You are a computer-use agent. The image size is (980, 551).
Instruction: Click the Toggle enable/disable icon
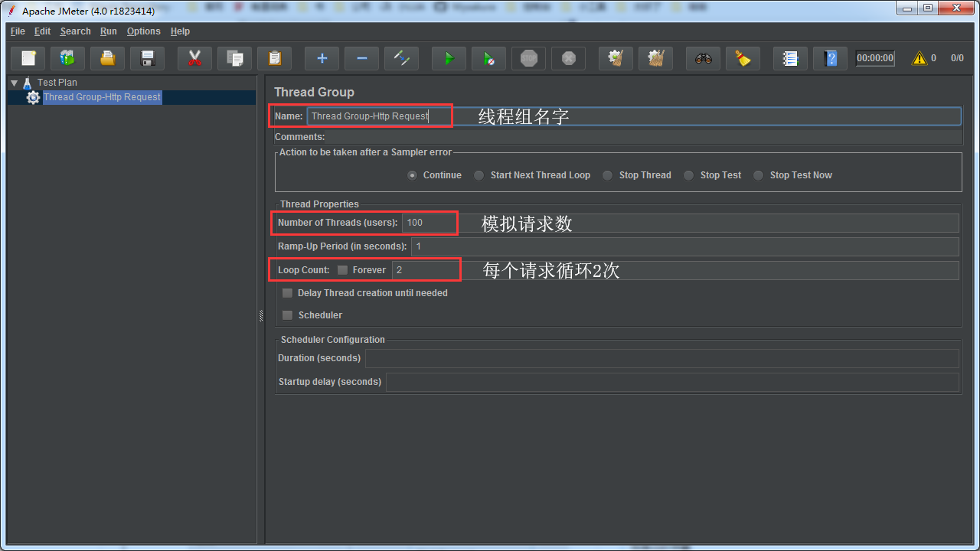[402, 58]
